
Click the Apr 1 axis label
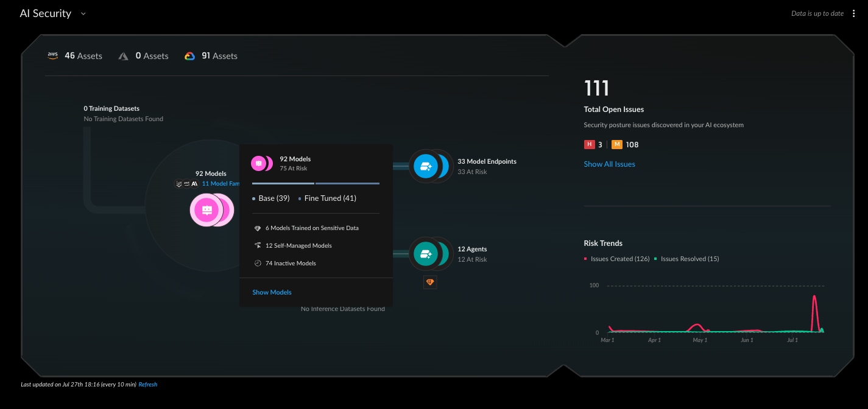tap(654, 340)
